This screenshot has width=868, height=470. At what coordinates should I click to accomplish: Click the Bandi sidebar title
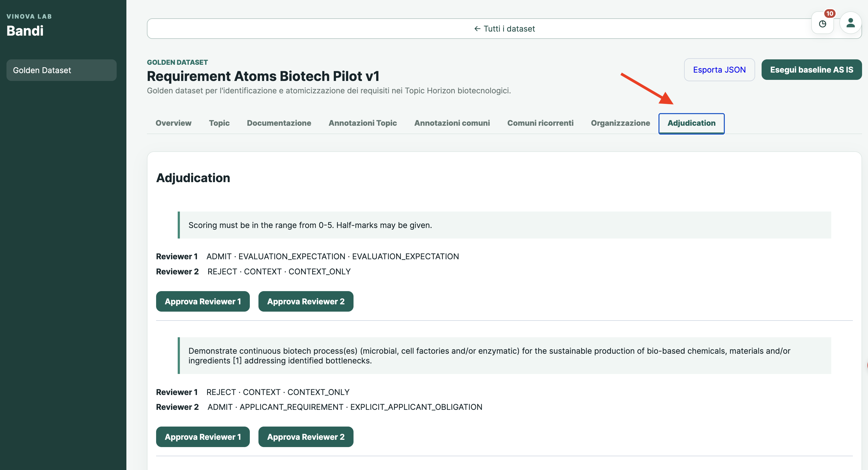[x=25, y=31]
